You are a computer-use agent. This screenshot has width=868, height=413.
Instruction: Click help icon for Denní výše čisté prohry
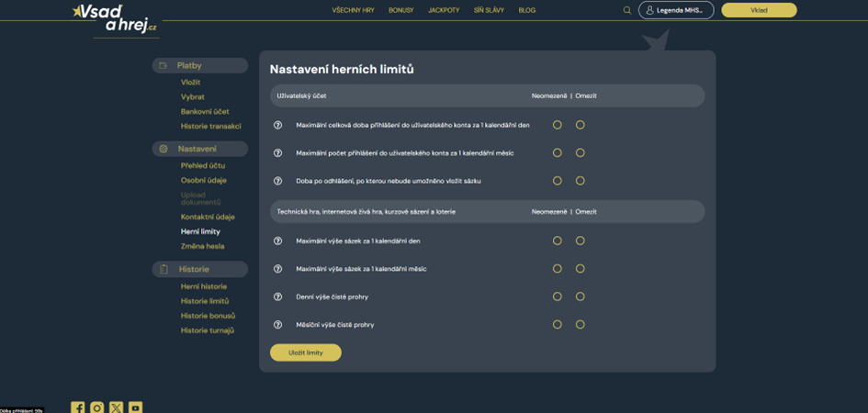278,296
